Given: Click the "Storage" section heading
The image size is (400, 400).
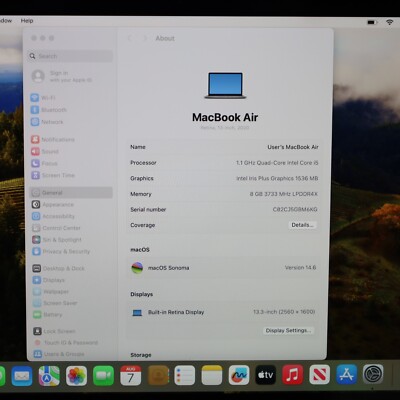Looking at the screenshot, I should [141, 355].
